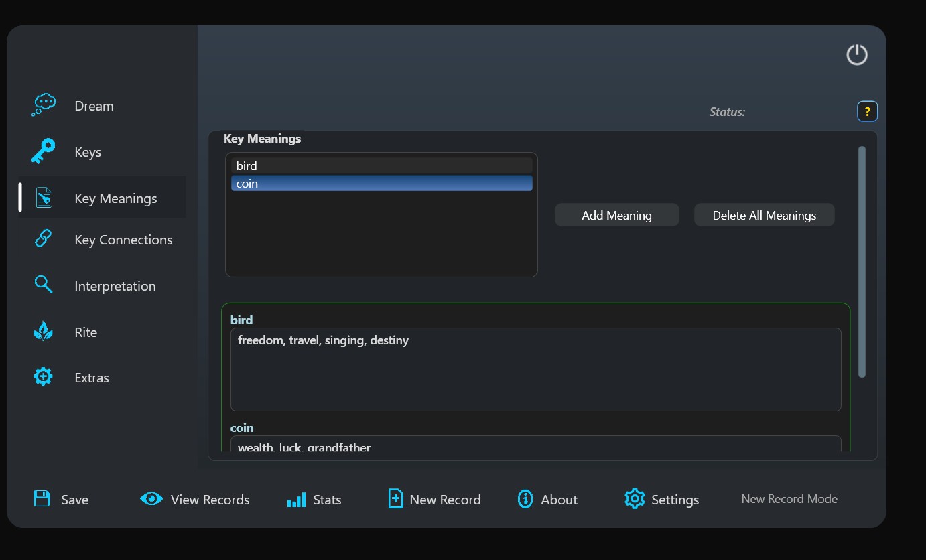The height and width of the screenshot is (560, 926).
Task: Click the New Record document-plus icon
Action: tap(396, 499)
